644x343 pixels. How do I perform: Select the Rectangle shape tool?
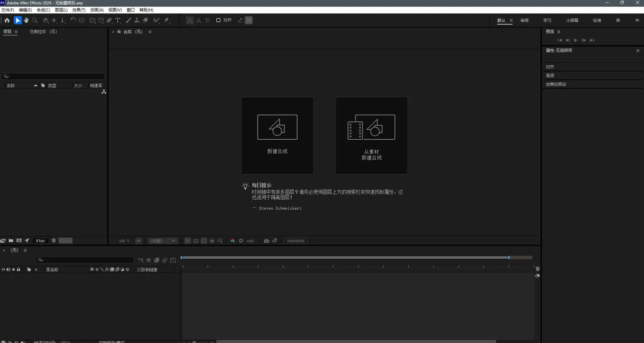coord(92,20)
